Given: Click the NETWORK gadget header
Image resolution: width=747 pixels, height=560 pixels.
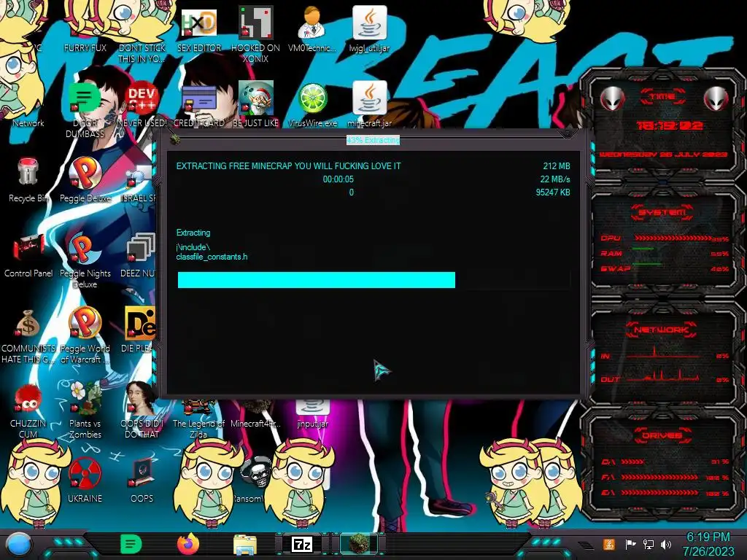Looking at the screenshot, I should click(662, 330).
